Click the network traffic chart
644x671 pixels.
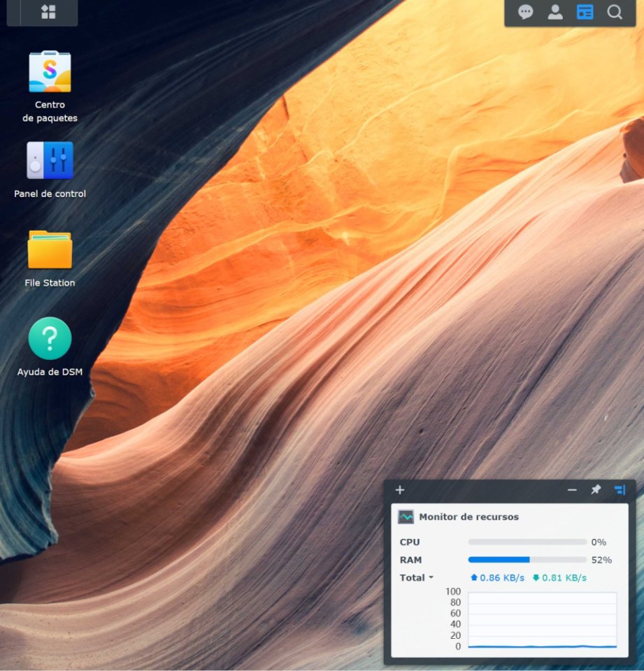(542, 620)
